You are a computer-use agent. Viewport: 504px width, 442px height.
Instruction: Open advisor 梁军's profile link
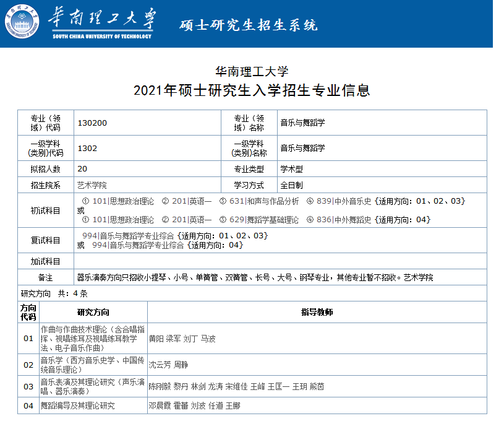[x=174, y=339]
